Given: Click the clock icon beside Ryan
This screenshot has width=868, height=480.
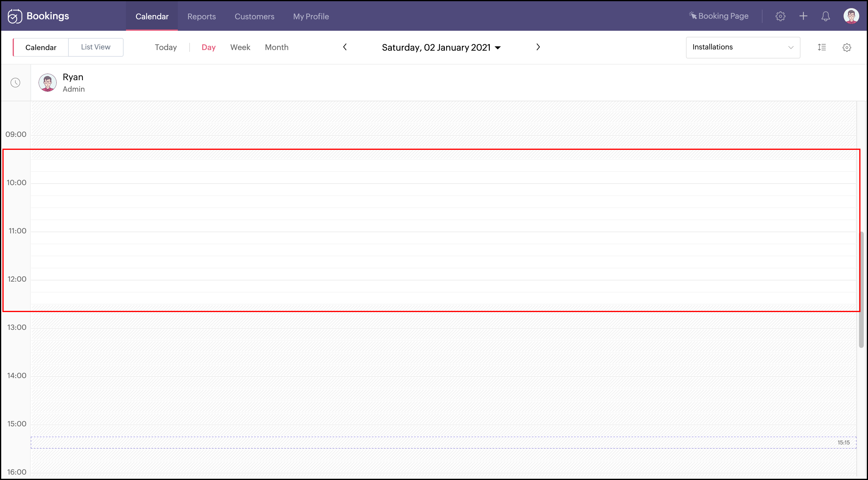Looking at the screenshot, I should pyautogui.click(x=15, y=83).
